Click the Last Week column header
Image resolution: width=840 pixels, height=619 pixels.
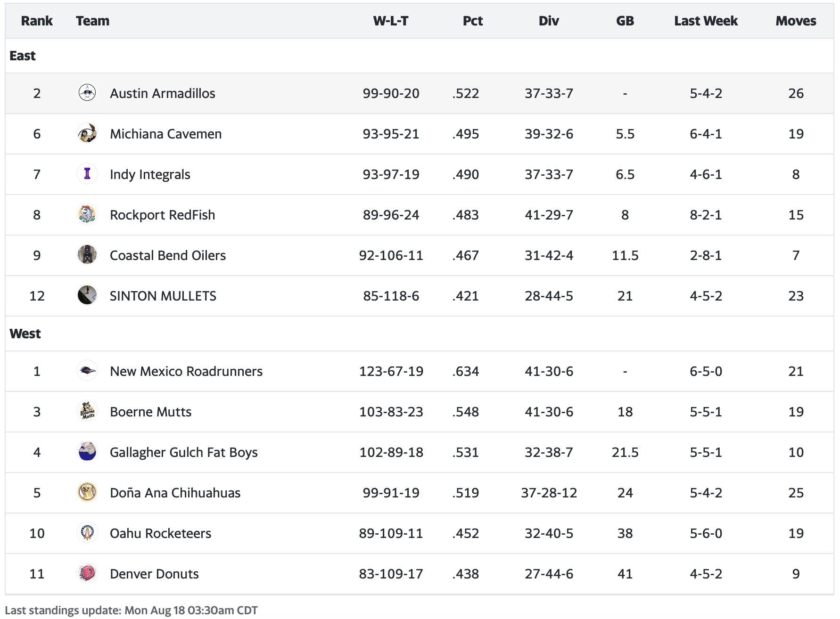pos(706,21)
